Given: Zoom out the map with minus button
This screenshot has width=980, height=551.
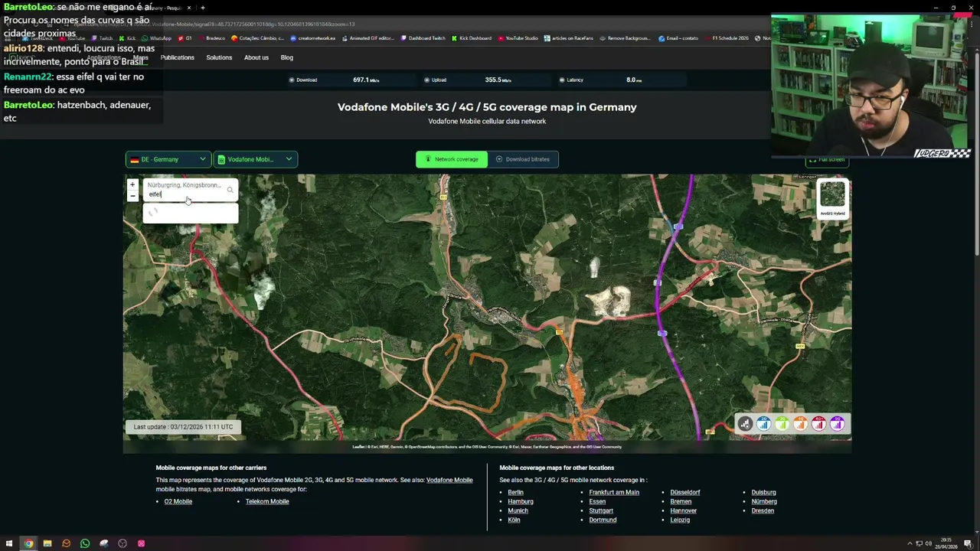Looking at the screenshot, I should tap(132, 196).
